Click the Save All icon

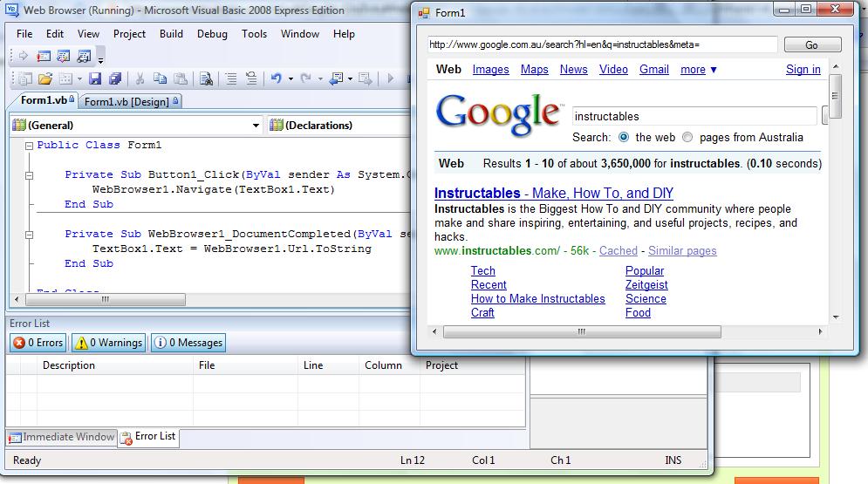click(x=114, y=78)
